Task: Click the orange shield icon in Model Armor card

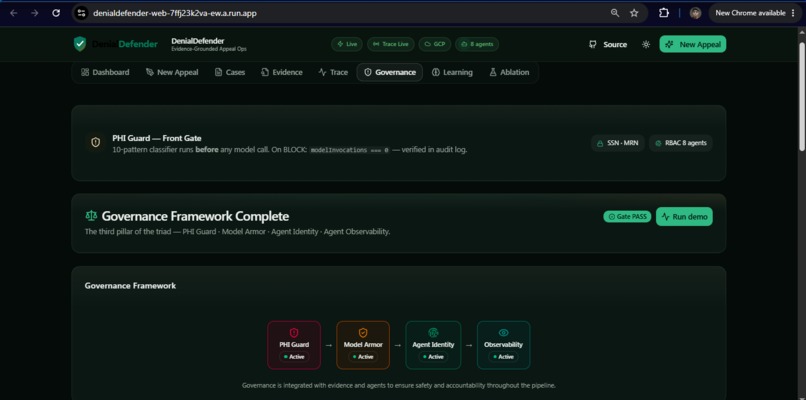Action: point(363,333)
